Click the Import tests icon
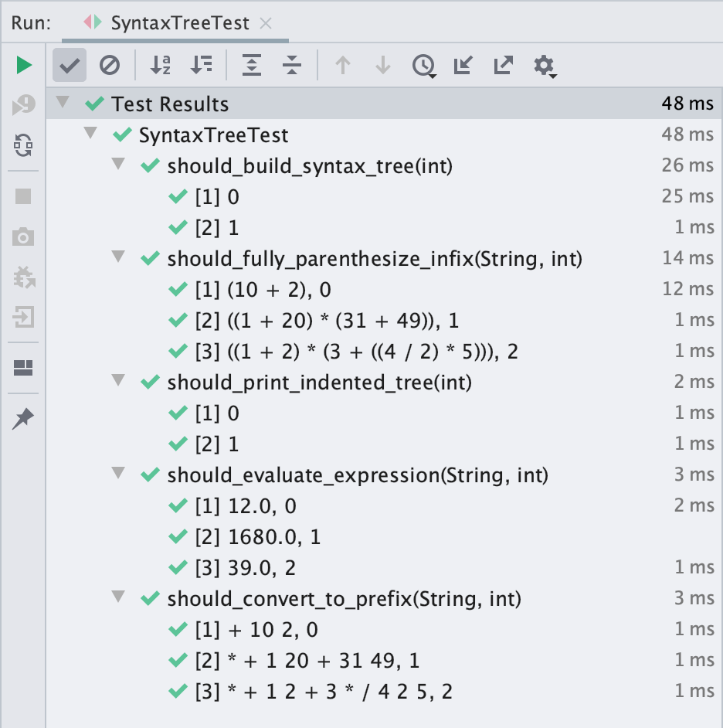This screenshot has height=728, width=723. tap(463, 66)
